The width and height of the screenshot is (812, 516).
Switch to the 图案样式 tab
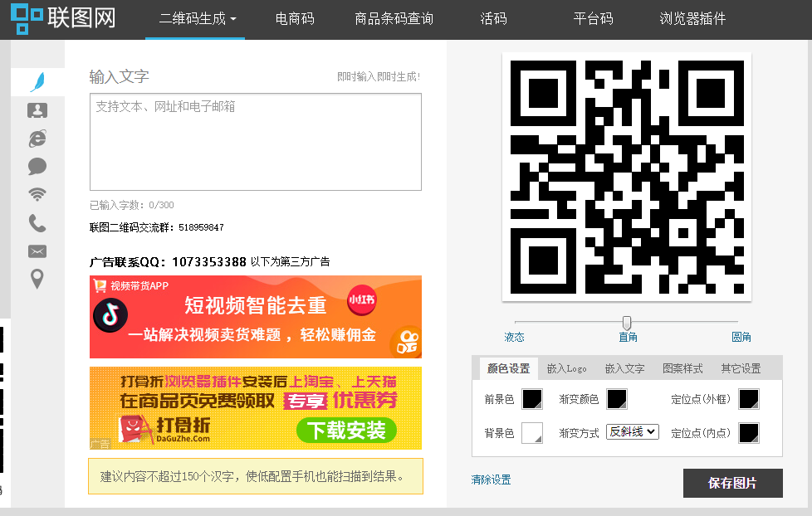point(682,368)
